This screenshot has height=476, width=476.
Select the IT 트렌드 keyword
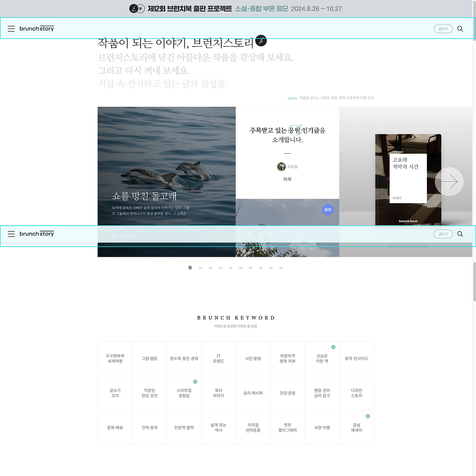219,358
